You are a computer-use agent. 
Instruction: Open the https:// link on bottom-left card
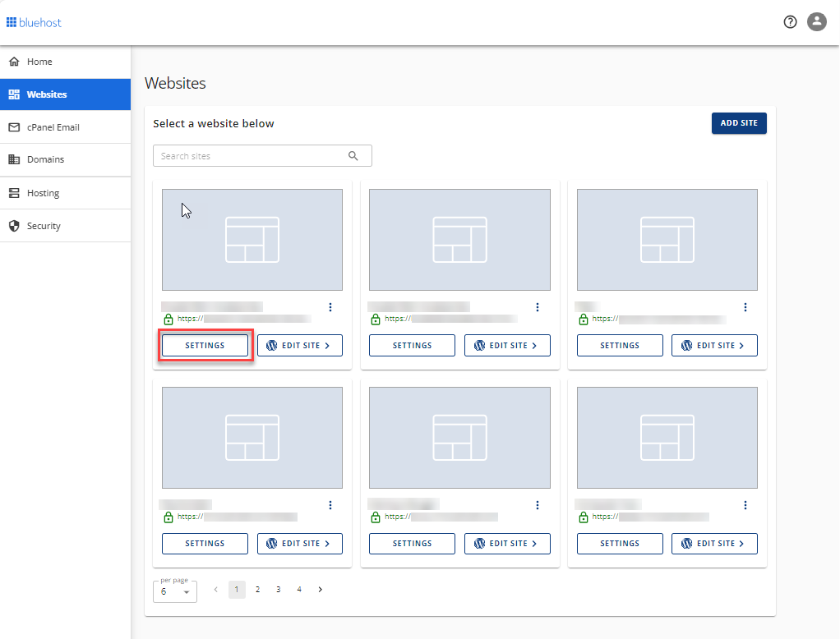[238, 517]
